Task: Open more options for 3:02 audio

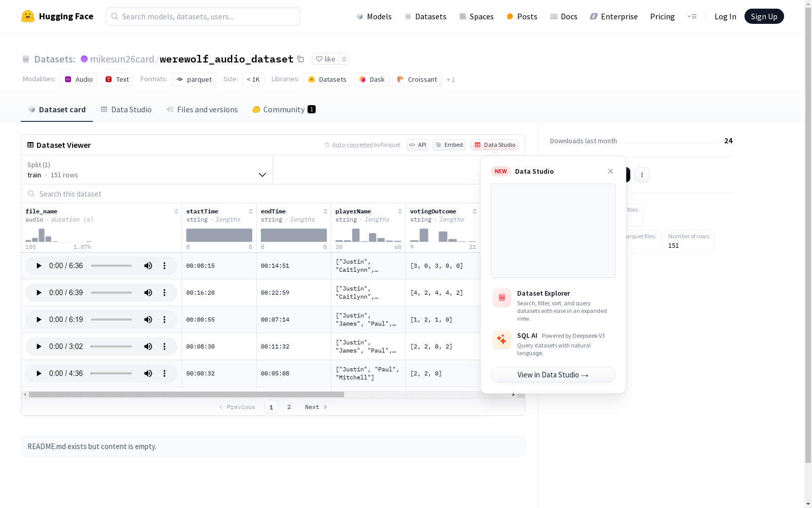Action: coord(164,346)
